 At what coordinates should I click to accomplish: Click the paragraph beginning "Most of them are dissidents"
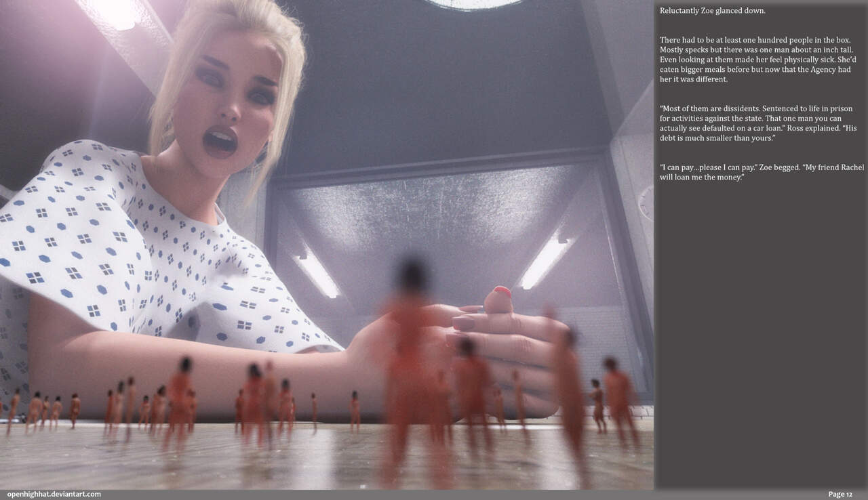pos(757,123)
